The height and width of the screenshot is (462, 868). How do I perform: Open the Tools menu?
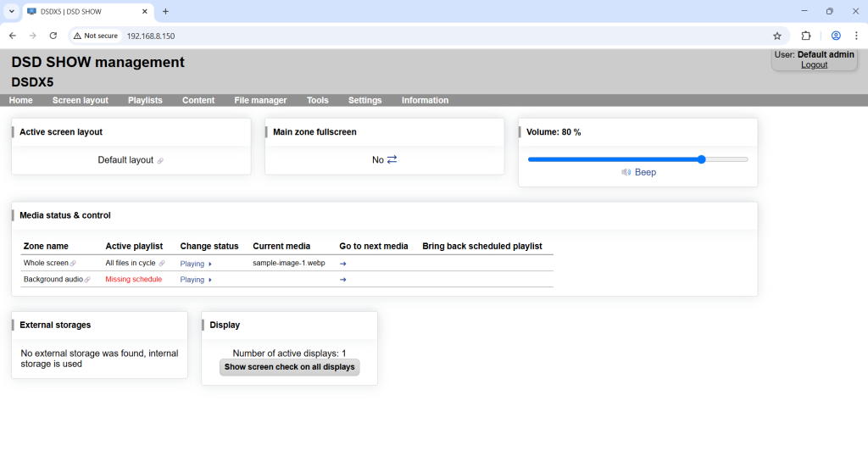pos(318,100)
